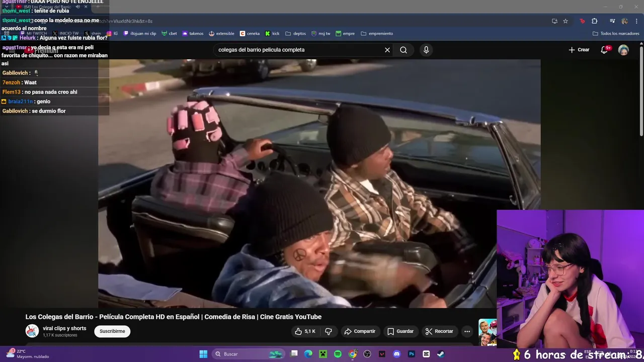This screenshot has height=362, width=644.
Task: Click the Recortar button
Action: (439, 331)
